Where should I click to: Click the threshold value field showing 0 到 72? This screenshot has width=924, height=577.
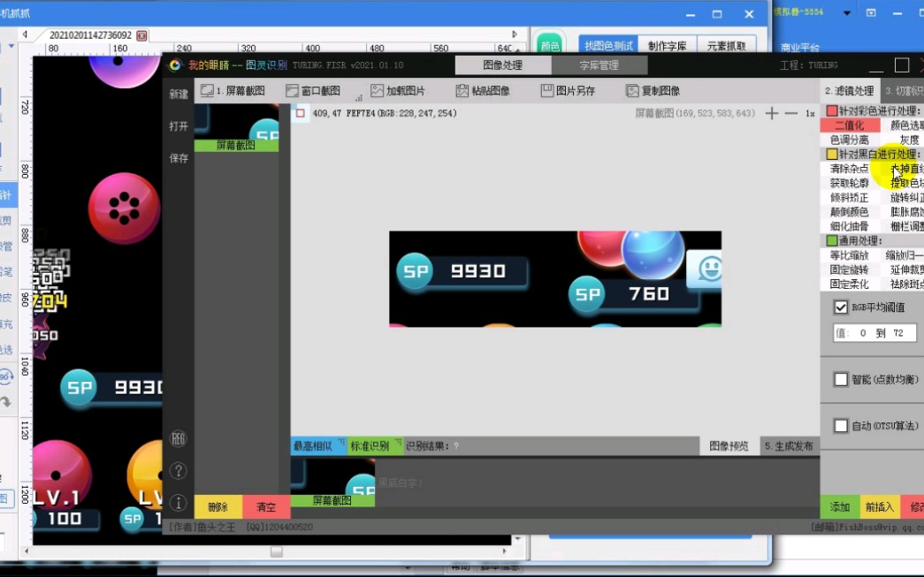(x=875, y=333)
